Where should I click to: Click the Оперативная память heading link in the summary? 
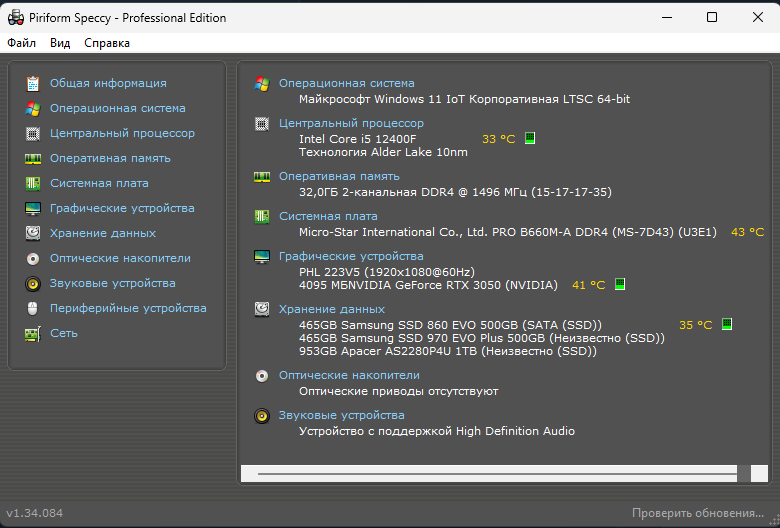(x=339, y=176)
